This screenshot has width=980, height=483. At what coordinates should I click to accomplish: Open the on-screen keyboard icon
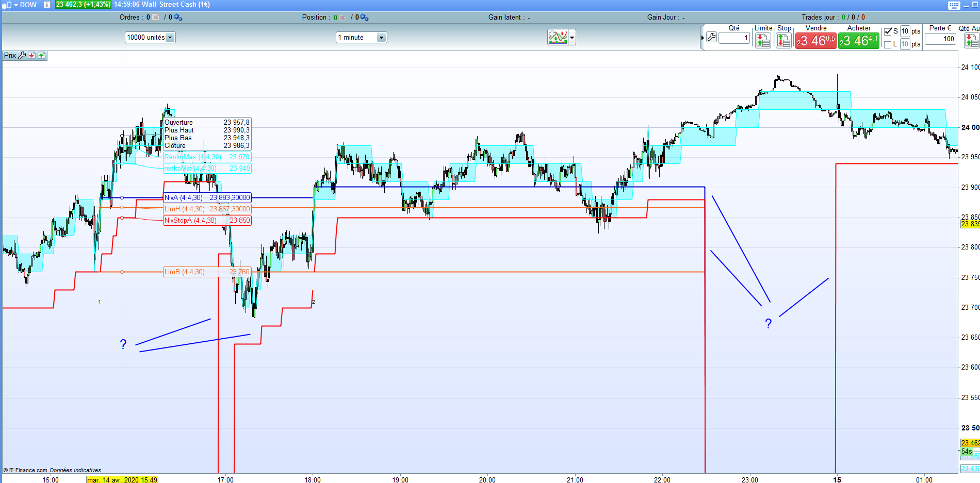pyautogui.click(x=954, y=5)
